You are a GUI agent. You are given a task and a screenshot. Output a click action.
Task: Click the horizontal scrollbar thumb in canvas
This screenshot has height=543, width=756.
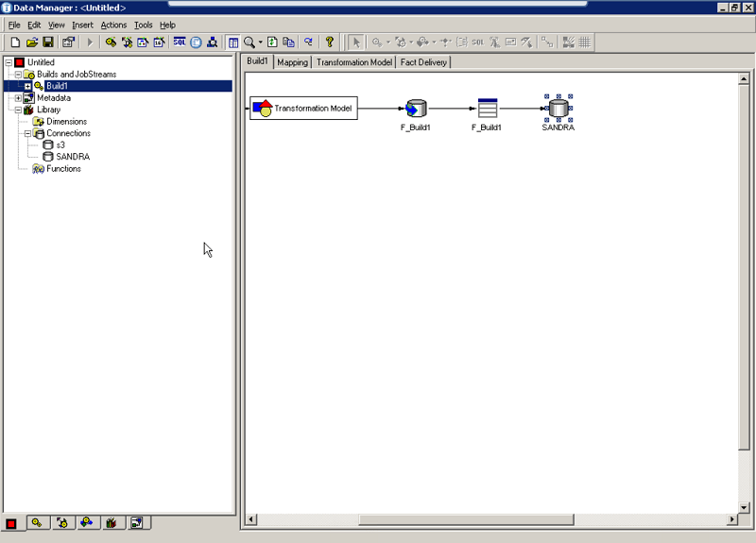point(466,519)
